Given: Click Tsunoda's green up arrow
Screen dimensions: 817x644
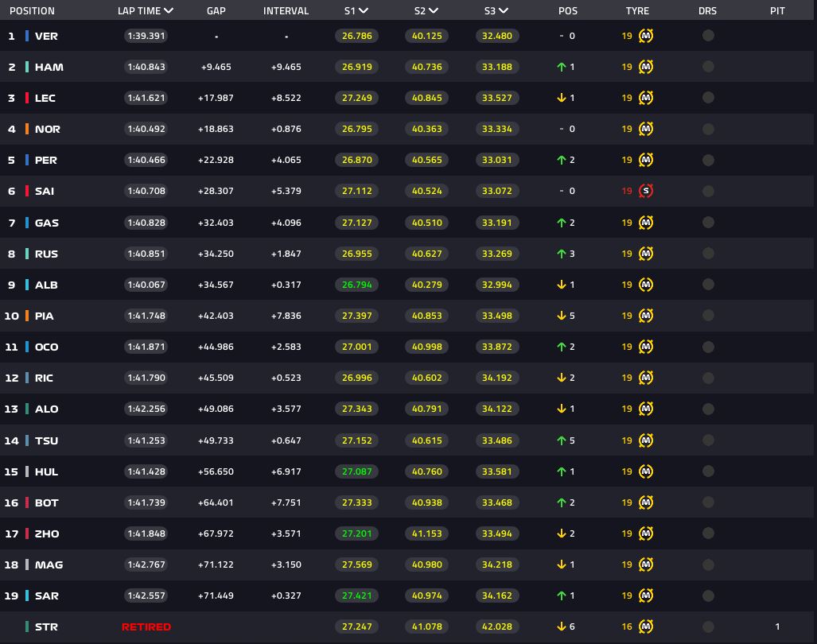Looking at the screenshot, I should pos(562,440).
